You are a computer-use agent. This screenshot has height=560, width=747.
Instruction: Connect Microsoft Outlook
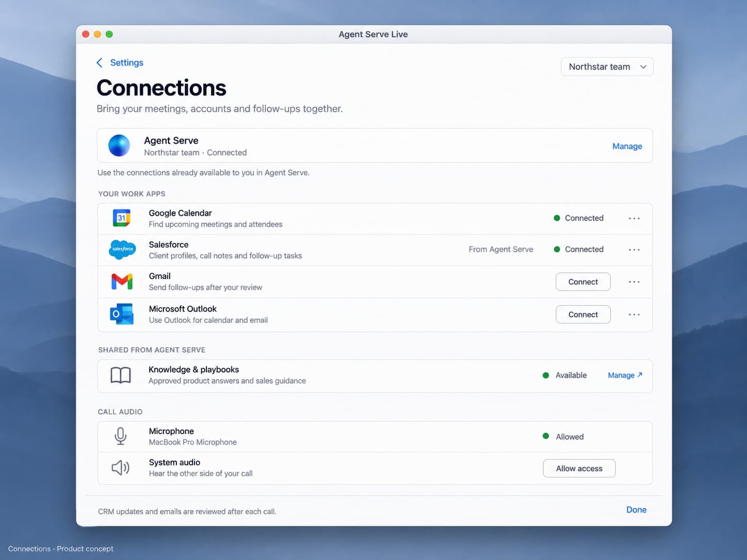click(583, 315)
